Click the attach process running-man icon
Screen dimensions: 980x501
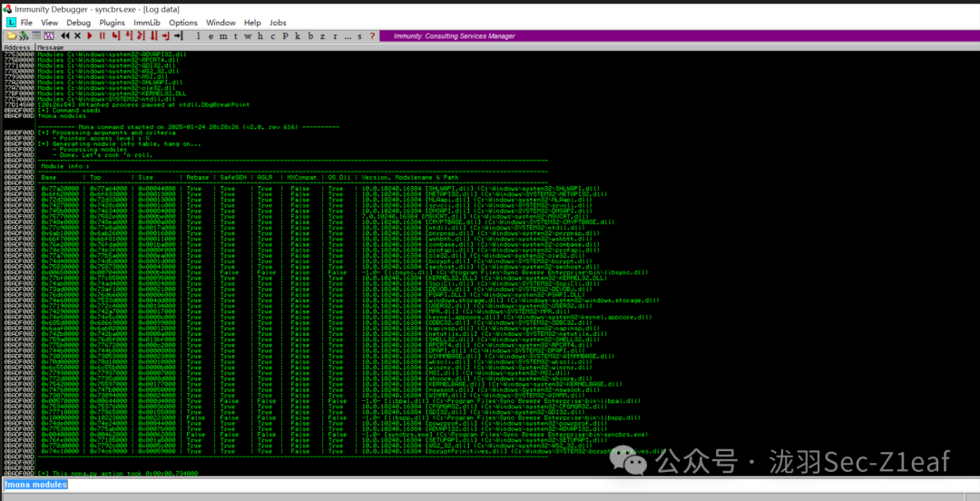coord(24,35)
